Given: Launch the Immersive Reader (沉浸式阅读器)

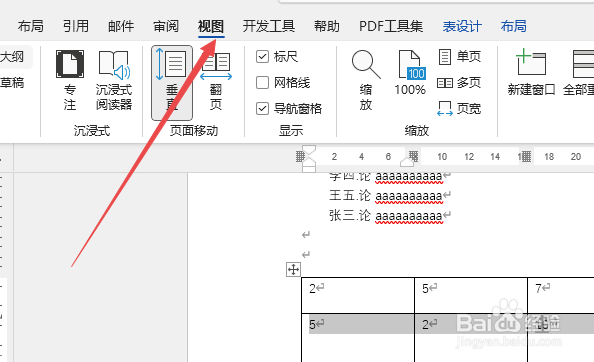Looking at the screenshot, I should pos(114,80).
